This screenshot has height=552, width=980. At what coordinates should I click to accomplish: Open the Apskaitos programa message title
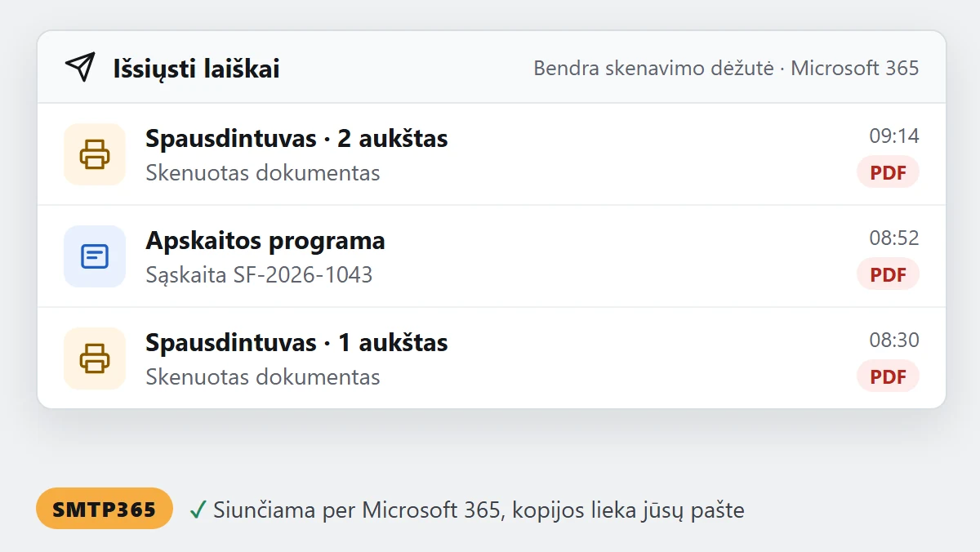click(x=265, y=240)
